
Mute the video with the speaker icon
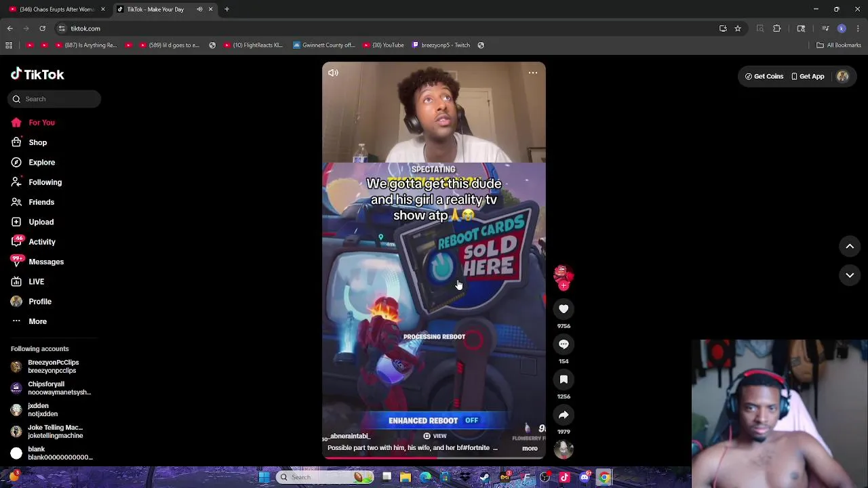[x=333, y=73]
